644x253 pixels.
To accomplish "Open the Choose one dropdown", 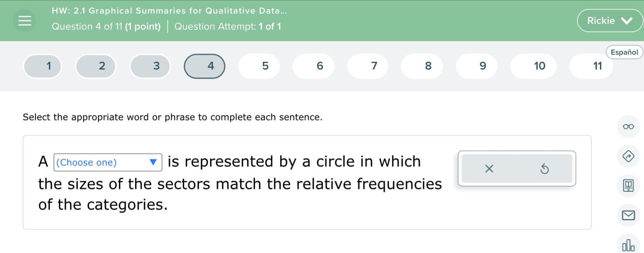I will click(x=107, y=162).
